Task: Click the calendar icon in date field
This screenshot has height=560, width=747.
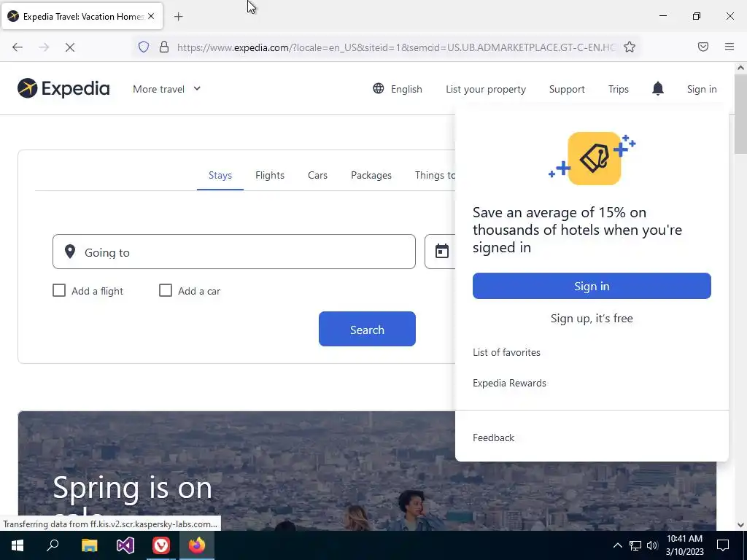Action: coord(441,251)
